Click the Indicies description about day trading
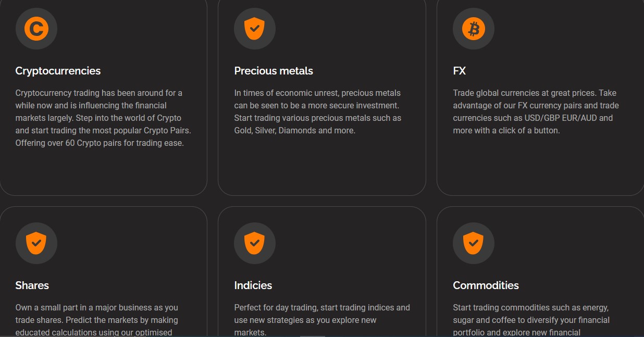 pyautogui.click(x=322, y=319)
